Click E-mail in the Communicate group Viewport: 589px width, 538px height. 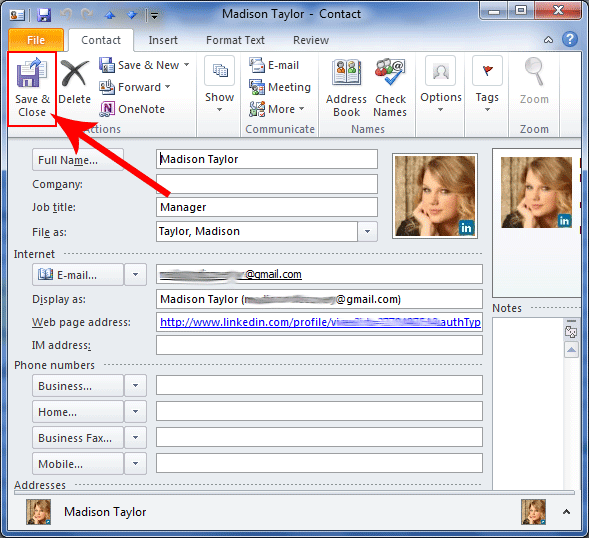[x=274, y=65]
